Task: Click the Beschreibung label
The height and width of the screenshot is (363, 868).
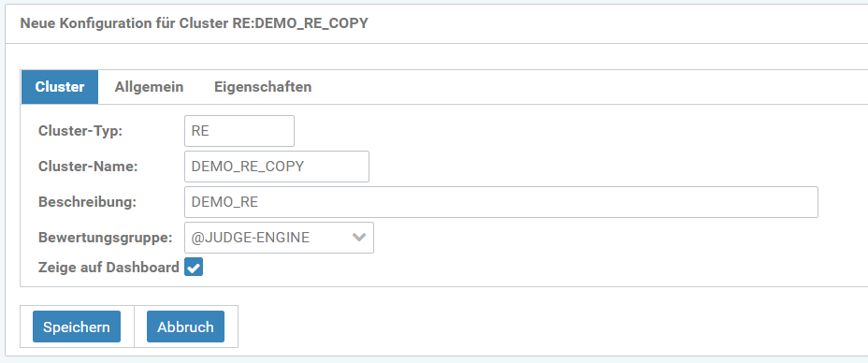Action: (x=88, y=202)
